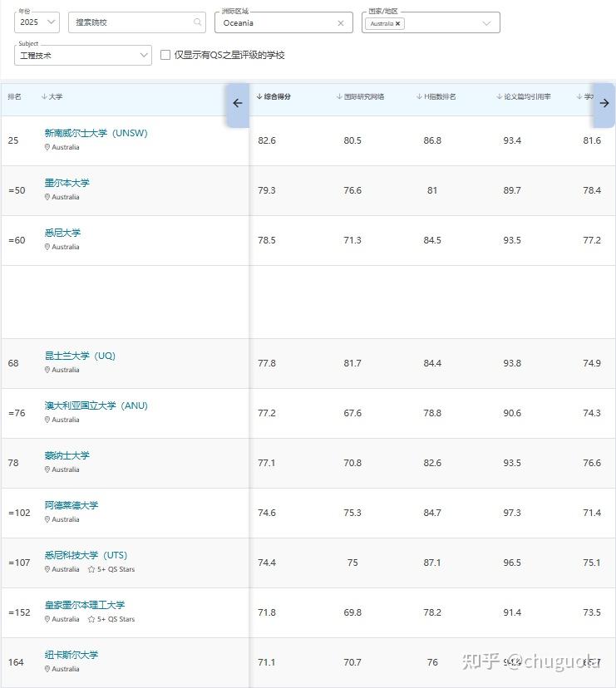Sort by 论文篇均引用率 column
Screen dimensions: 616x688
pos(526,97)
